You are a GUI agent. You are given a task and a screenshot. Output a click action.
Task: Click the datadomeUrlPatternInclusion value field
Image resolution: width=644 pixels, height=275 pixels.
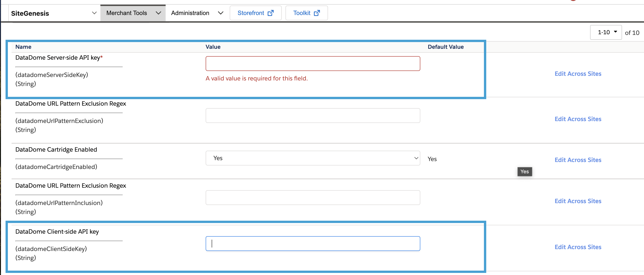(313, 198)
